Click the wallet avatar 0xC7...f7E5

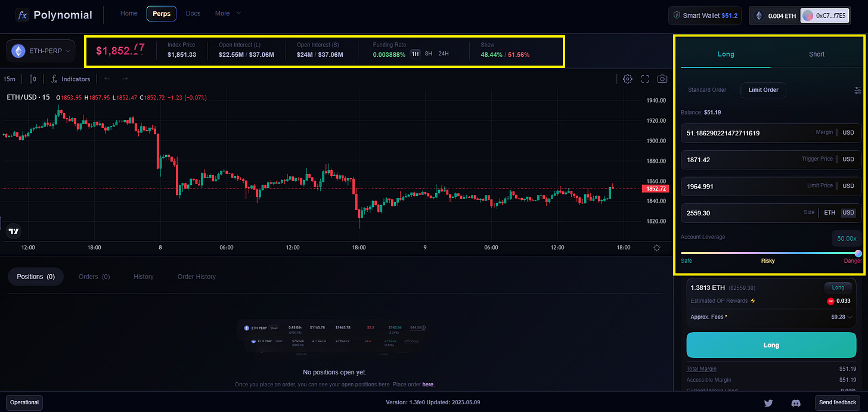[x=808, y=16]
